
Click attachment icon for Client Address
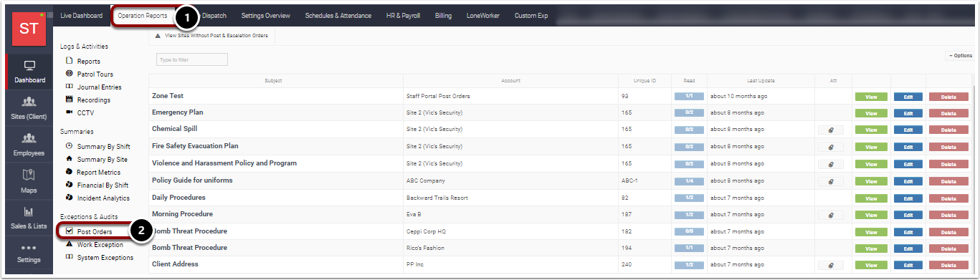click(x=831, y=265)
